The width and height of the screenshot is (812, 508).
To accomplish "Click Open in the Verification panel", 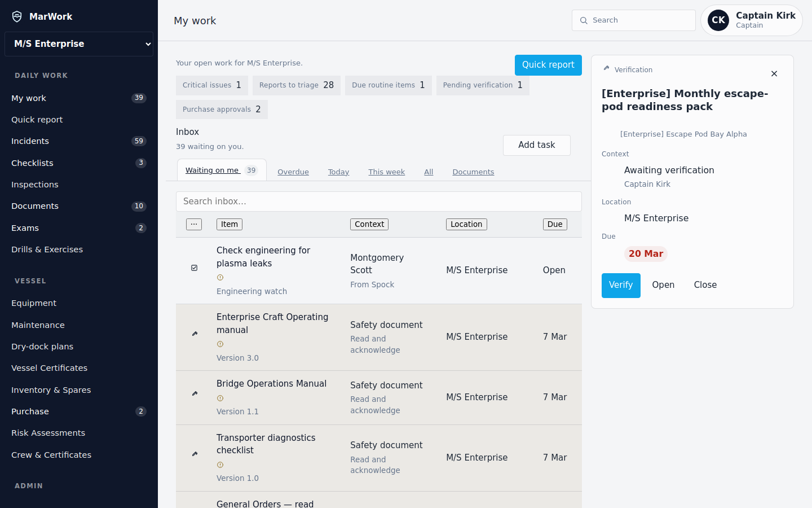I will 663,285.
